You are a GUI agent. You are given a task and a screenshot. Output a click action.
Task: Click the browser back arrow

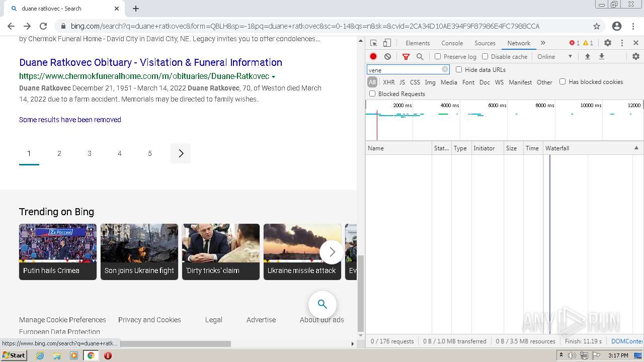point(11,26)
